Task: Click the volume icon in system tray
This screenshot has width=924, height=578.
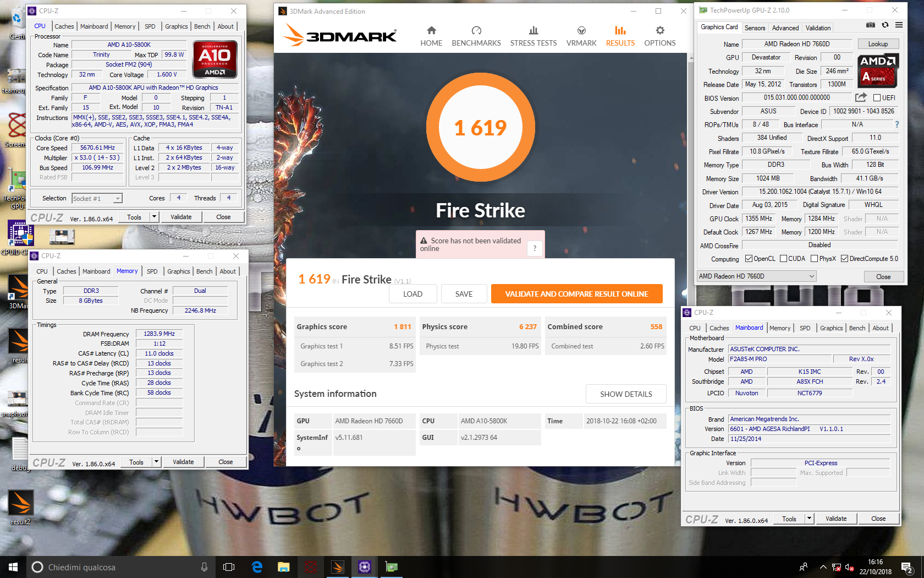Action: coord(849,567)
